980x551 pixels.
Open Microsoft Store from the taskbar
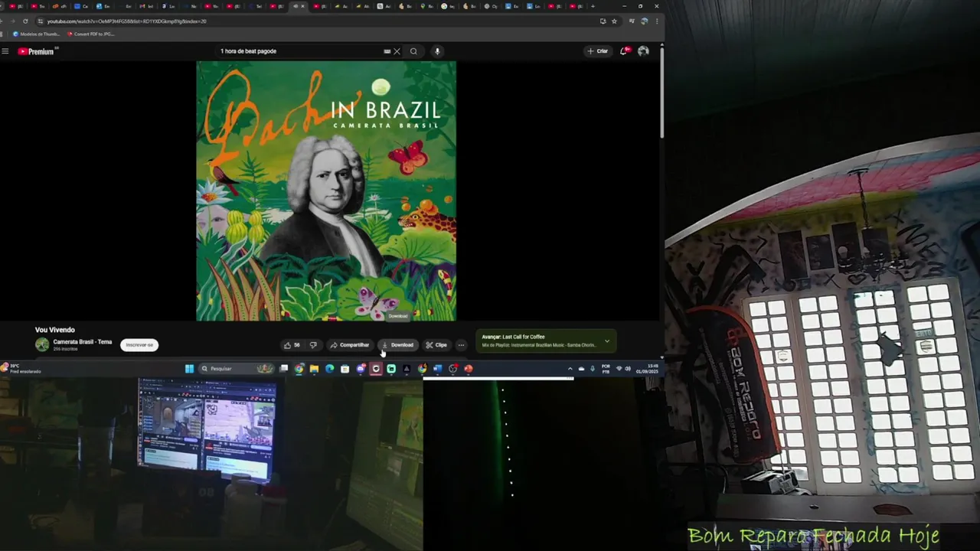point(345,369)
